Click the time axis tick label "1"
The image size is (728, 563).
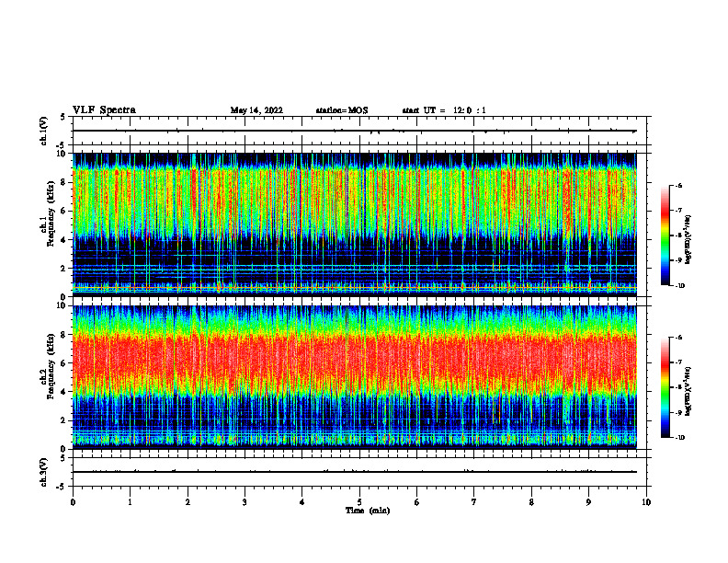click(130, 502)
